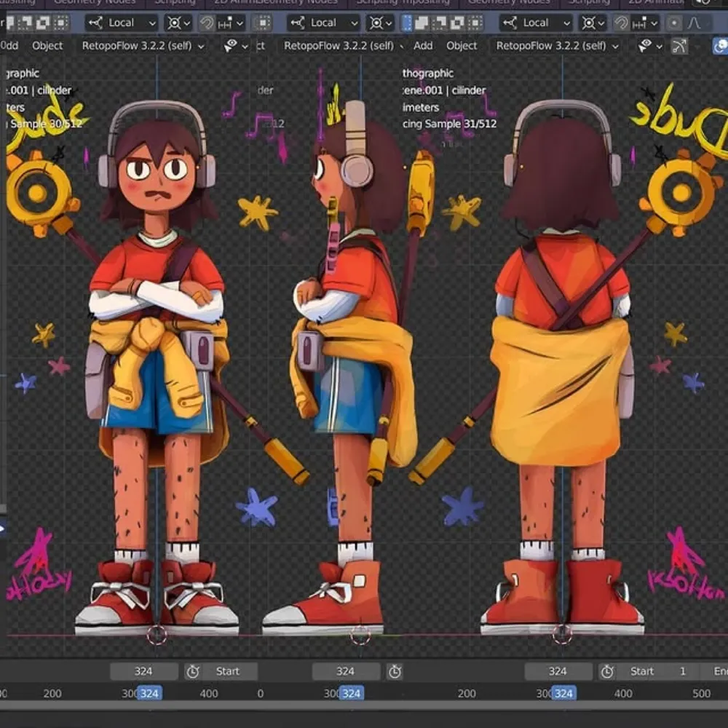
Task: Click subtract-selection mode icon in left viewport header
Action: tap(25, 23)
